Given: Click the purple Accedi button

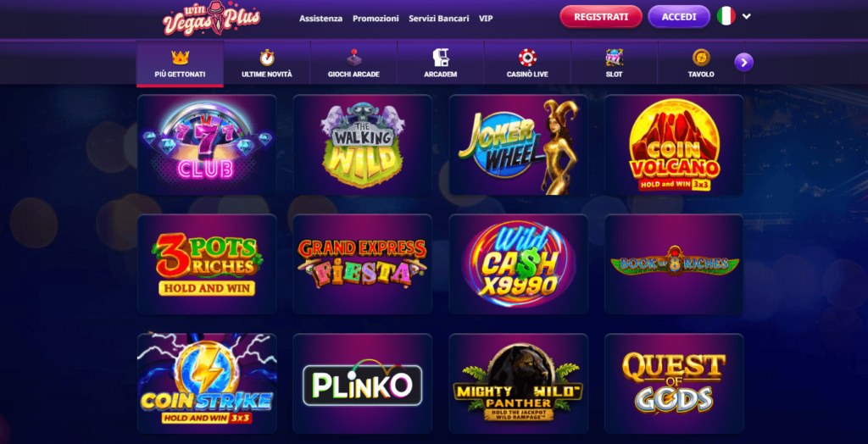Looking at the screenshot, I should pyautogui.click(x=679, y=17).
